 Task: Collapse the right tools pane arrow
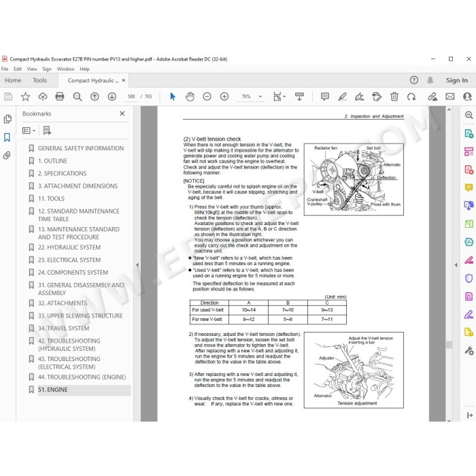(x=456, y=265)
